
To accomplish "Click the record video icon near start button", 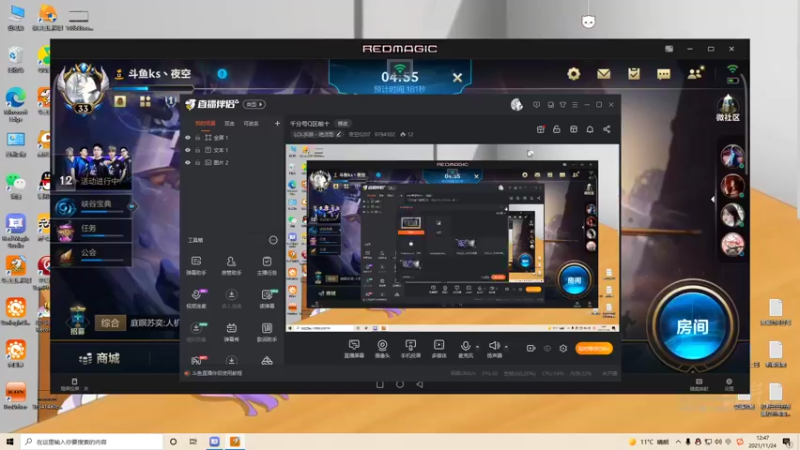I will point(531,348).
